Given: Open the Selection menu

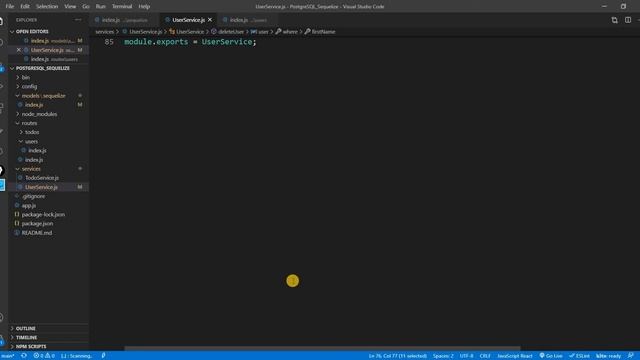Looking at the screenshot, I should [47, 6].
